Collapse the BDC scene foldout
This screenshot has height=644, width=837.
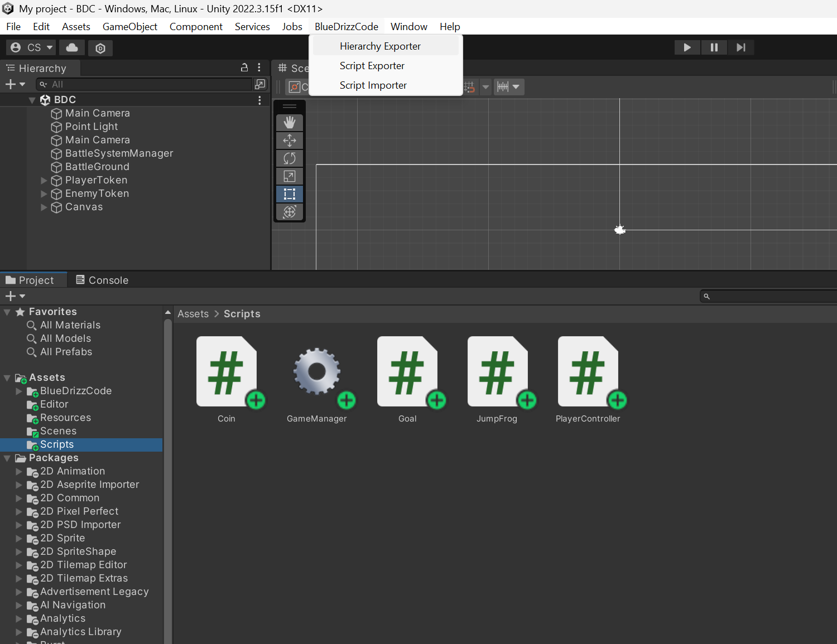[x=32, y=100]
